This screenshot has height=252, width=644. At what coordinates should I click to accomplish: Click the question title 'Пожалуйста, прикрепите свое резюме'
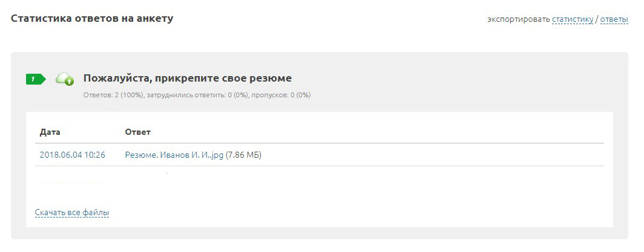tap(187, 79)
